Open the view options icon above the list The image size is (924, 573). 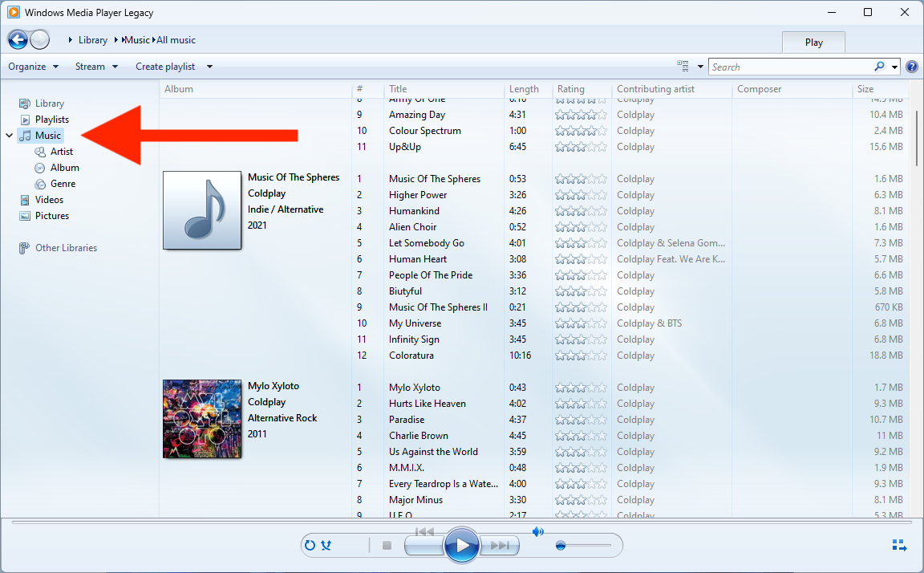pos(681,66)
